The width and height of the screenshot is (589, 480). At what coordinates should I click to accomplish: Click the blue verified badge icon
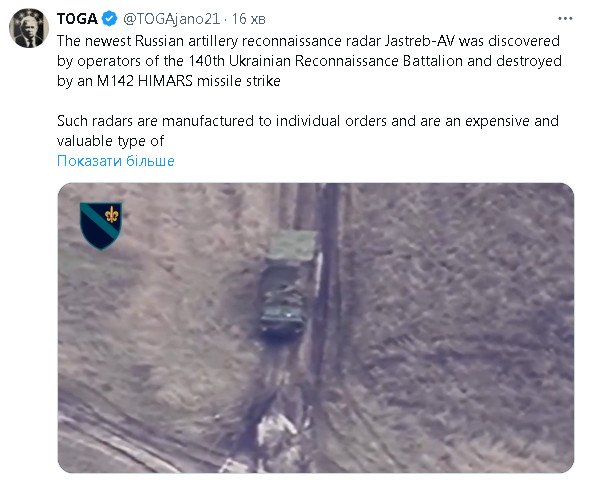(110, 19)
